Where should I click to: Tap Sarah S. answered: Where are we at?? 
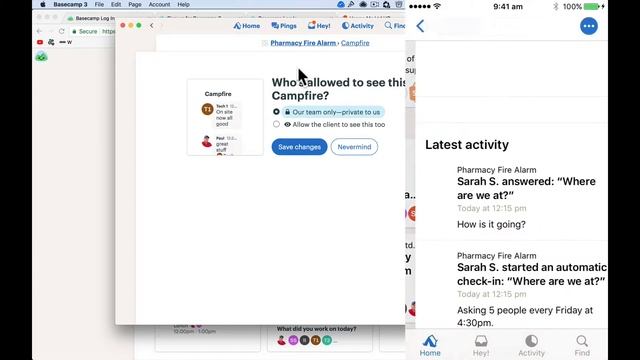pos(526,188)
